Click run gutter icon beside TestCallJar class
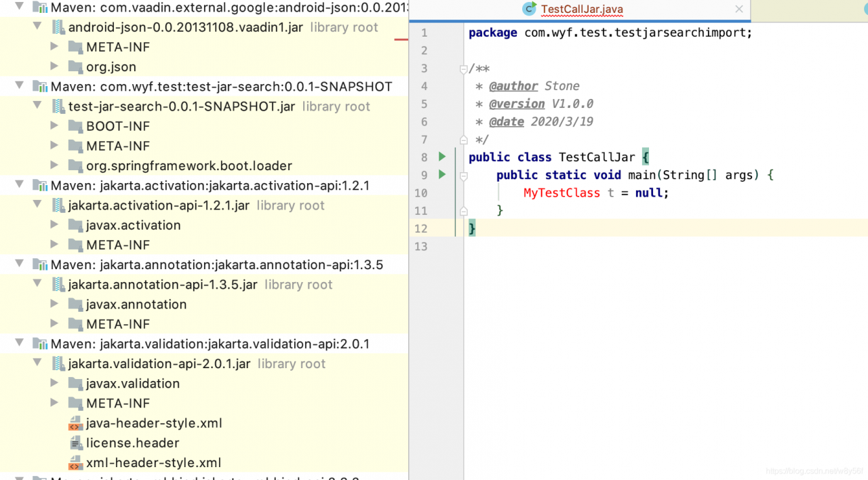The width and height of the screenshot is (868, 480). pos(442,157)
